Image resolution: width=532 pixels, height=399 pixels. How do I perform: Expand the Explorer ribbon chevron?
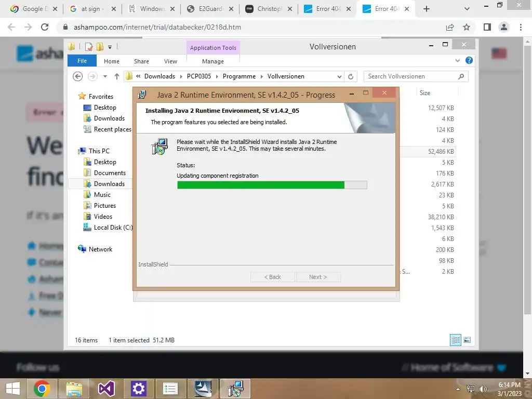[457, 60]
